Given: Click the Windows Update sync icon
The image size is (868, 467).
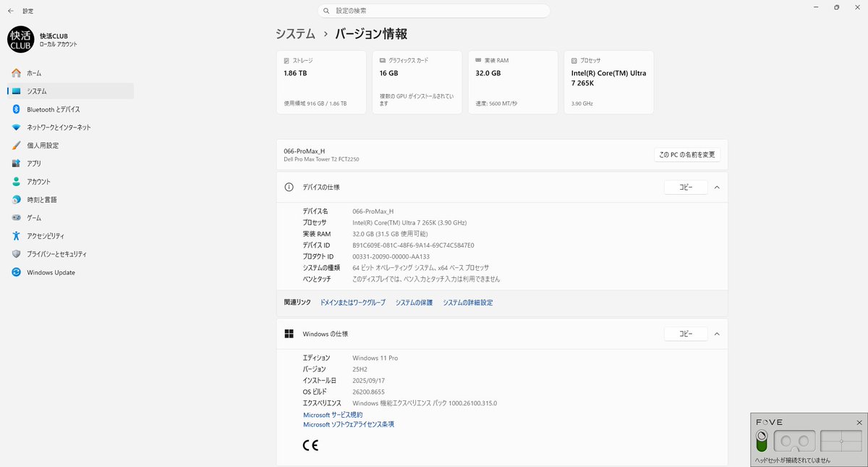Looking at the screenshot, I should [16, 272].
